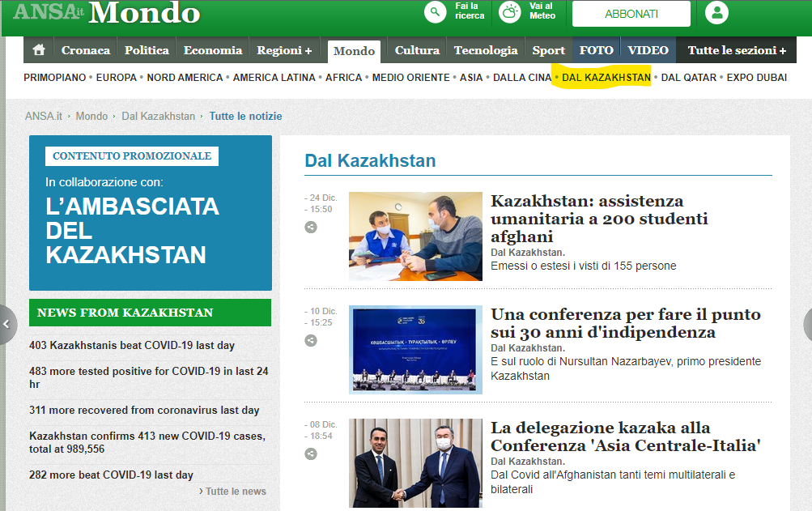812x511 pixels.
Task: Open the FOTO section
Action: (597, 50)
